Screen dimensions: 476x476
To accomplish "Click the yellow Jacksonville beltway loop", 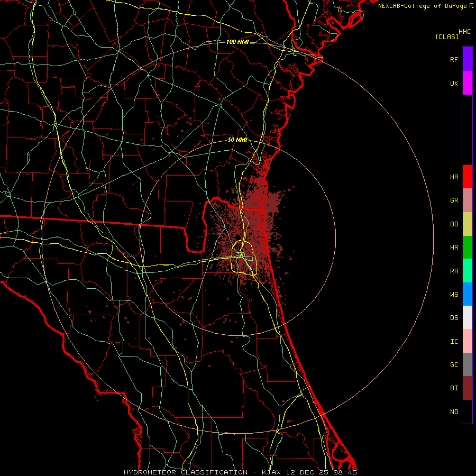I will coord(244,258).
